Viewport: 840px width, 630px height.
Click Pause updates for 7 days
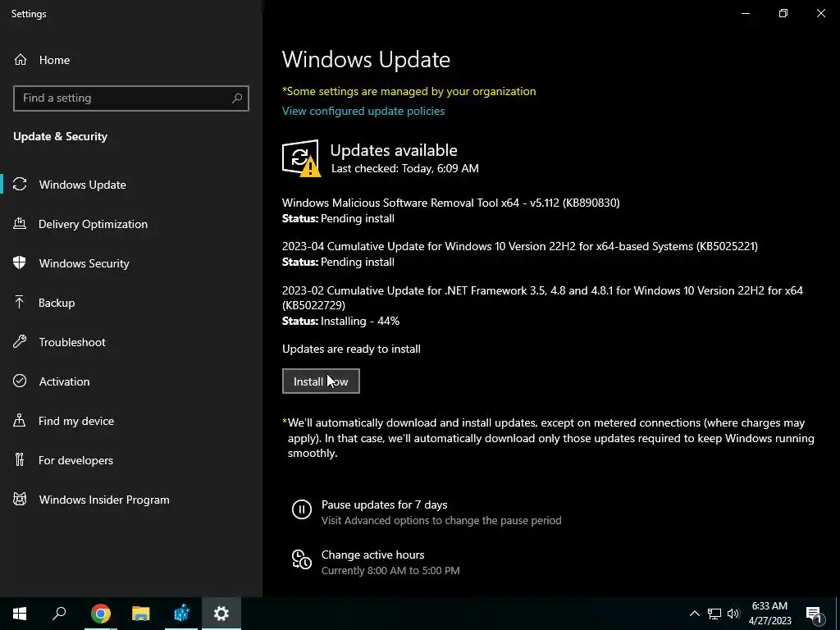(384, 504)
